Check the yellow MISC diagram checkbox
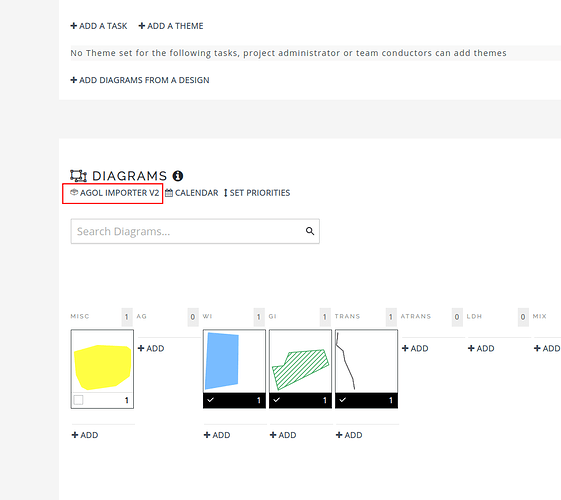Image resolution: width=561 pixels, height=500 pixels. click(x=78, y=400)
